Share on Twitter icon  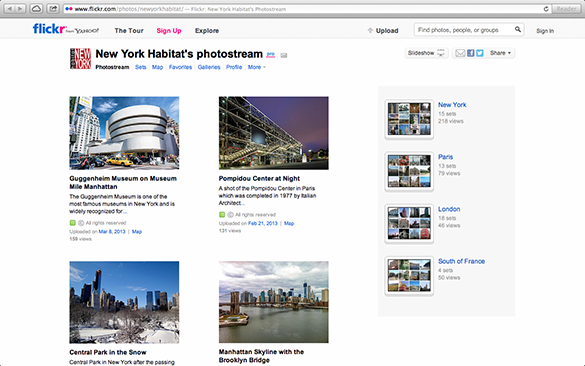coord(480,53)
